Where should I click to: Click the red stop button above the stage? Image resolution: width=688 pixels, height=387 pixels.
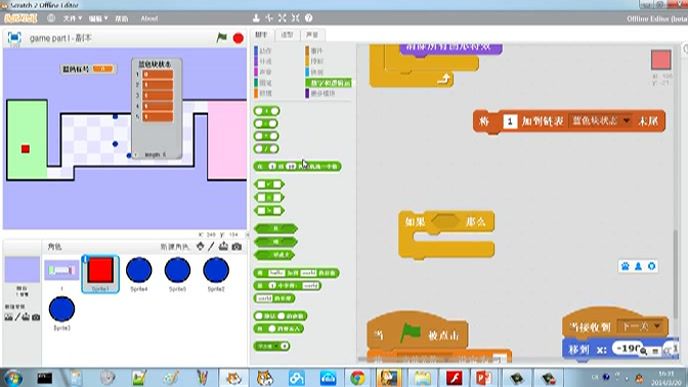tap(238, 38)
